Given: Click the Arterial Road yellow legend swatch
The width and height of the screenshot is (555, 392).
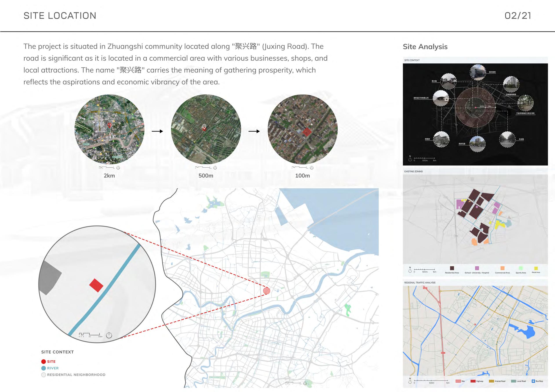Looking at the screenshot, I should click(491, 381).
